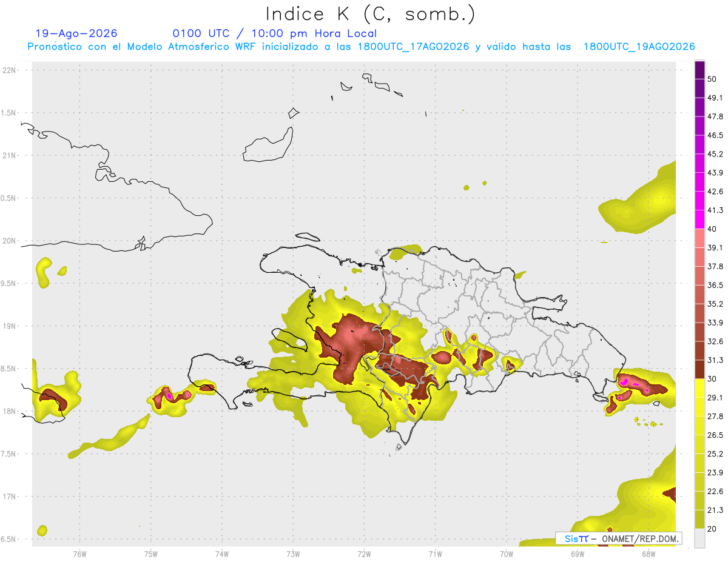Viewport: 728px width, 562px height.
Task: Click the 76W longitude label
Action: [x=79, y=554]
